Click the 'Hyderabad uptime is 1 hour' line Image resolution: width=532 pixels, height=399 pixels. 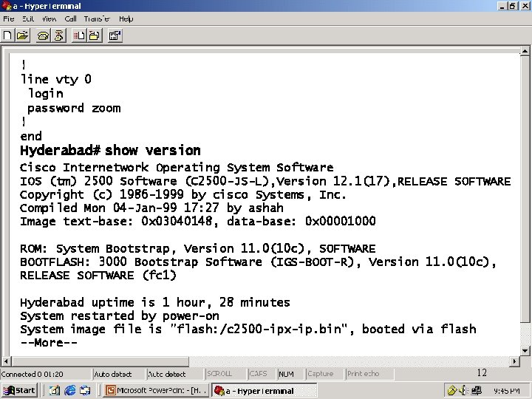(x=155, y=302)
